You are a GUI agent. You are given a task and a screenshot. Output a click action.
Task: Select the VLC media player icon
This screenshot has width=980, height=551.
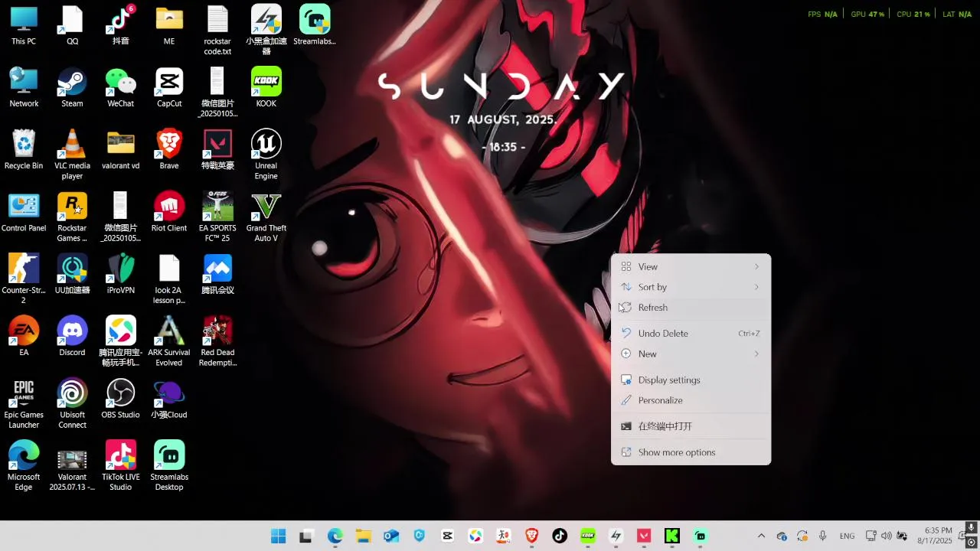point(72,155)
